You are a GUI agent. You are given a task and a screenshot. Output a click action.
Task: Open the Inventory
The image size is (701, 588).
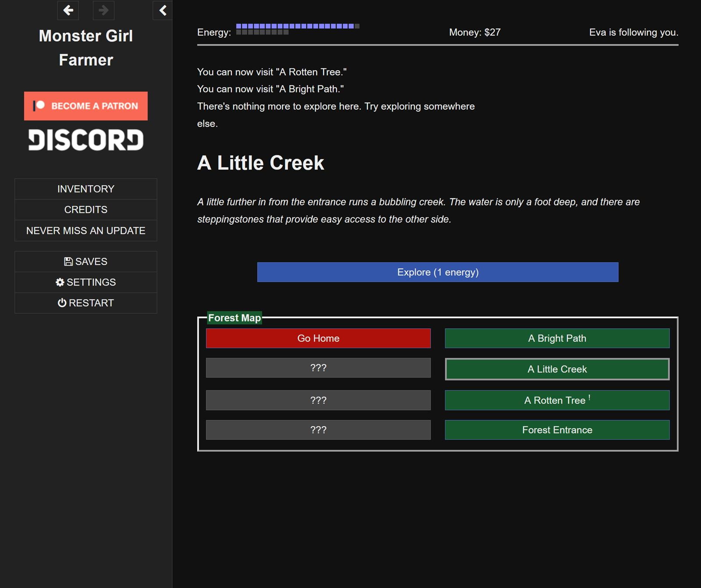[85, 188]
